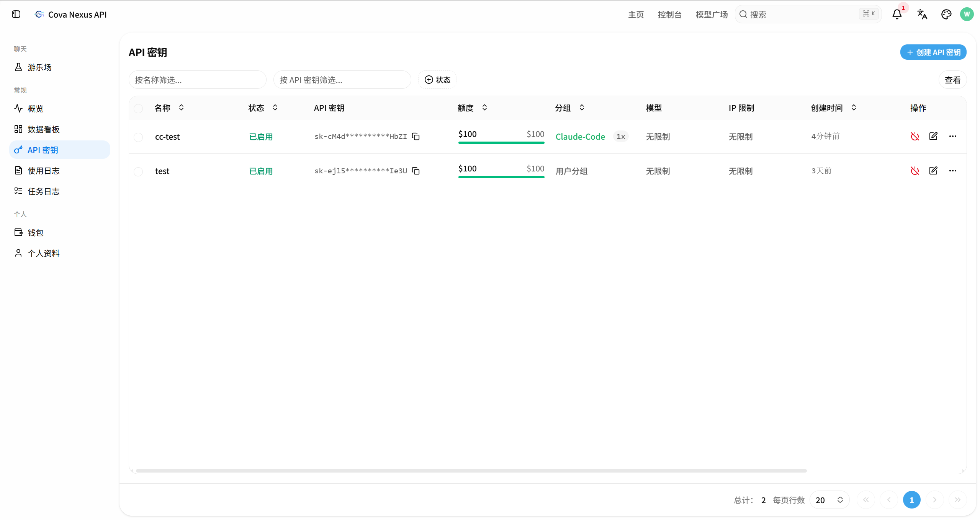The image size is (980, 520).
Task: Open 游乐场 in the sidebar
Action: point(60,67)
